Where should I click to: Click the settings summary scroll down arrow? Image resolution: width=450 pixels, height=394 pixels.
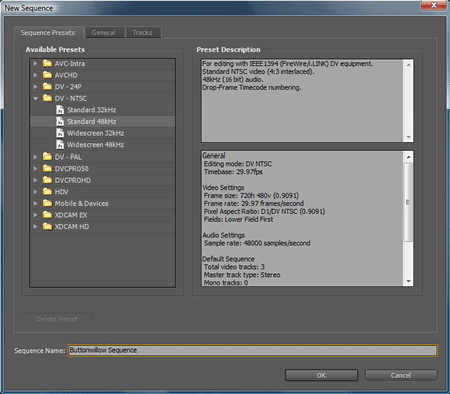click(409, 282)
